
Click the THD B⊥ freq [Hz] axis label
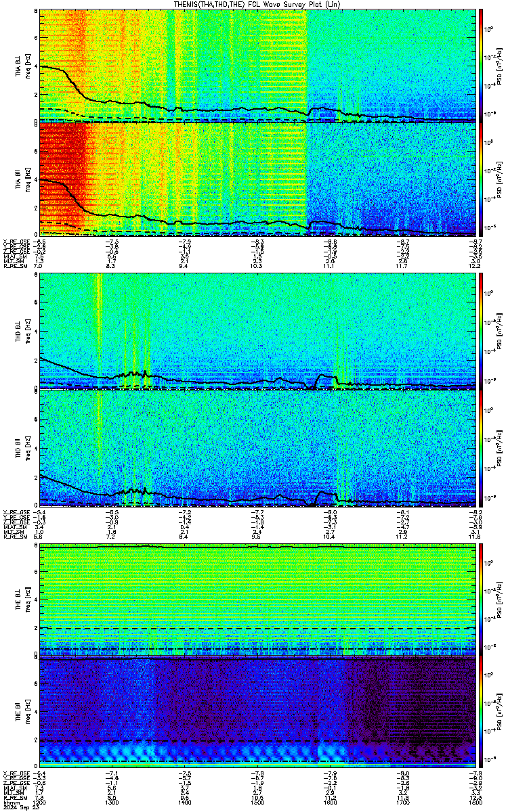pos(27,332)
